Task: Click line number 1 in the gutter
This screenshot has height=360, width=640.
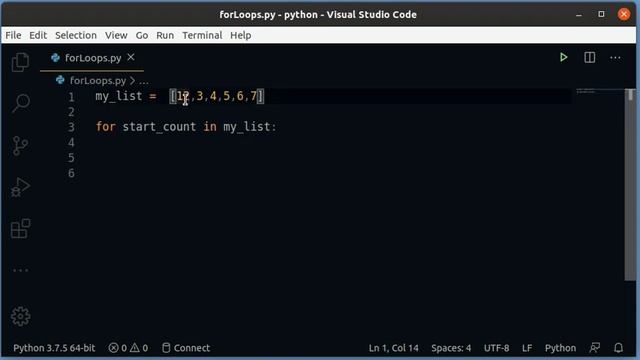Action: [x=71, y=97]
